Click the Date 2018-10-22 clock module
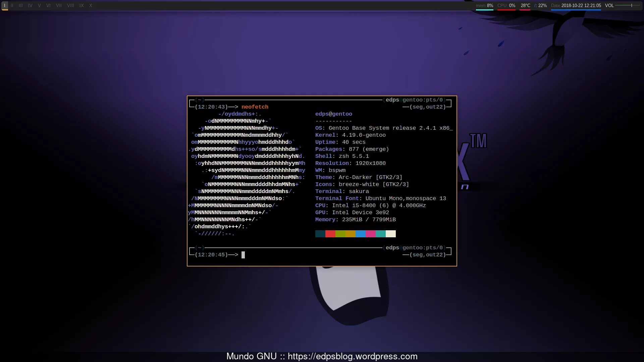The height and width of the screenshot is (362, 644). [x=576, y=6]
